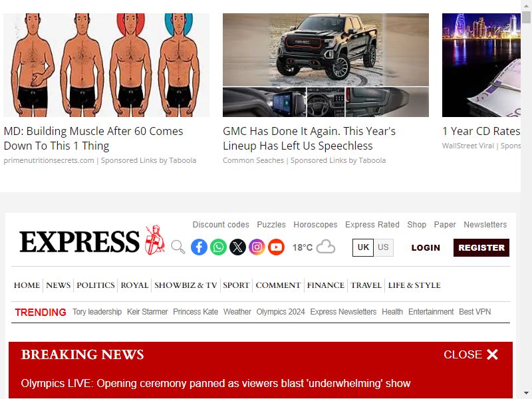532x399 pixels.
Task: Click the WhatsApp icon
Action: click(218, 247)
